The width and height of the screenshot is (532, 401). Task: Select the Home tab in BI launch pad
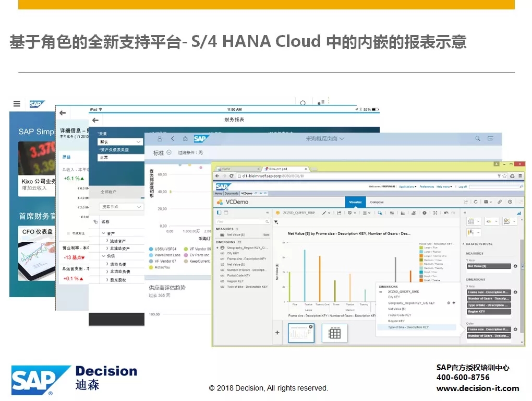click(x=219, y=193)
